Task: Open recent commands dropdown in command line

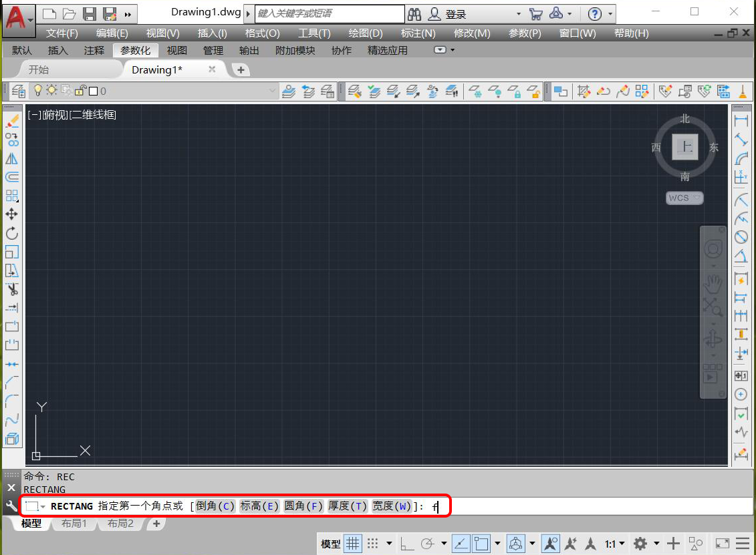Action: coord(43,506)
